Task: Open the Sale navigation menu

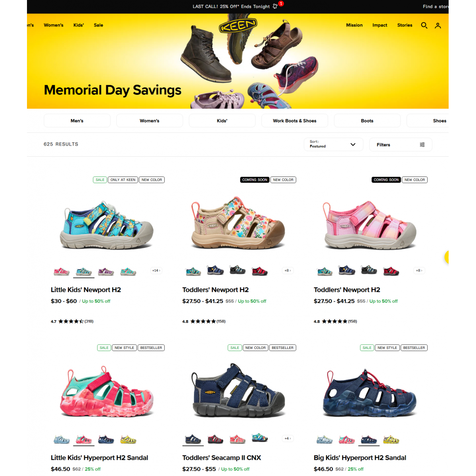Action: (98, 25)
